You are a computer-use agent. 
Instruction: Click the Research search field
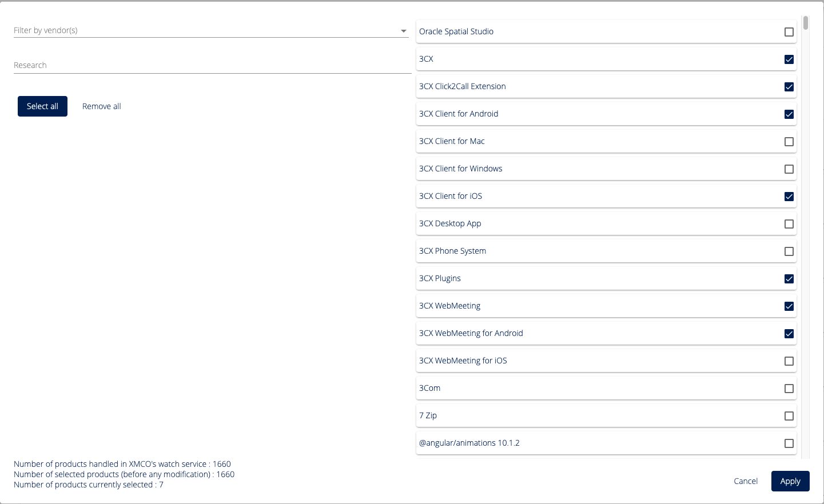(212, 65)
